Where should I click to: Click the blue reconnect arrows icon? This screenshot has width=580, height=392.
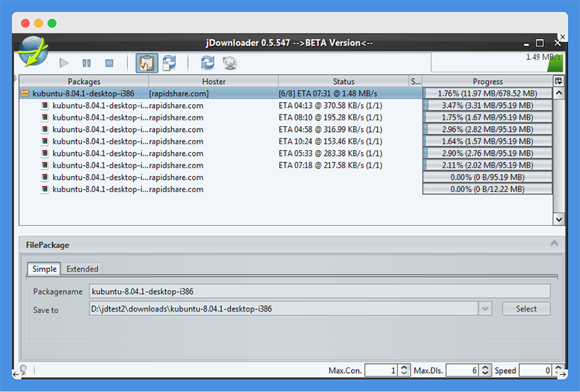coord(207,63)
